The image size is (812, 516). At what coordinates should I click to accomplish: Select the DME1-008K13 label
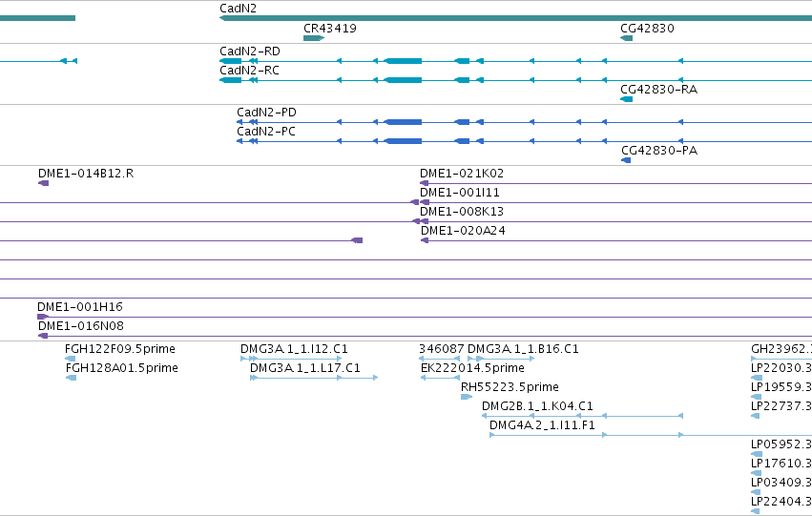pyautogui.click(x=462, y=212)
